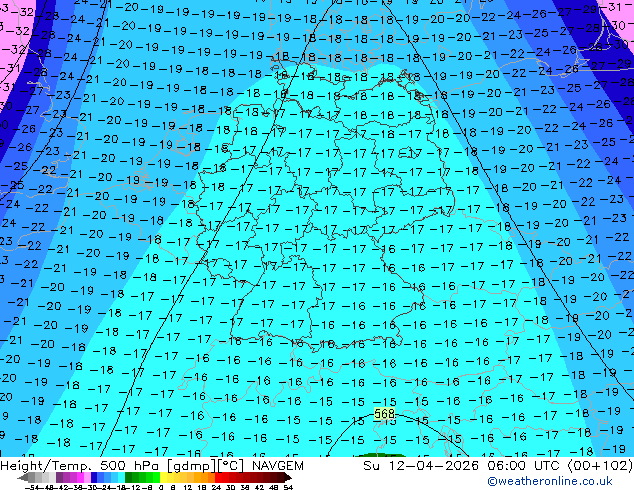Viewport: 634px width, 490px height.
Task: Click the dark right arrow of legend
Action: (287, 477)
